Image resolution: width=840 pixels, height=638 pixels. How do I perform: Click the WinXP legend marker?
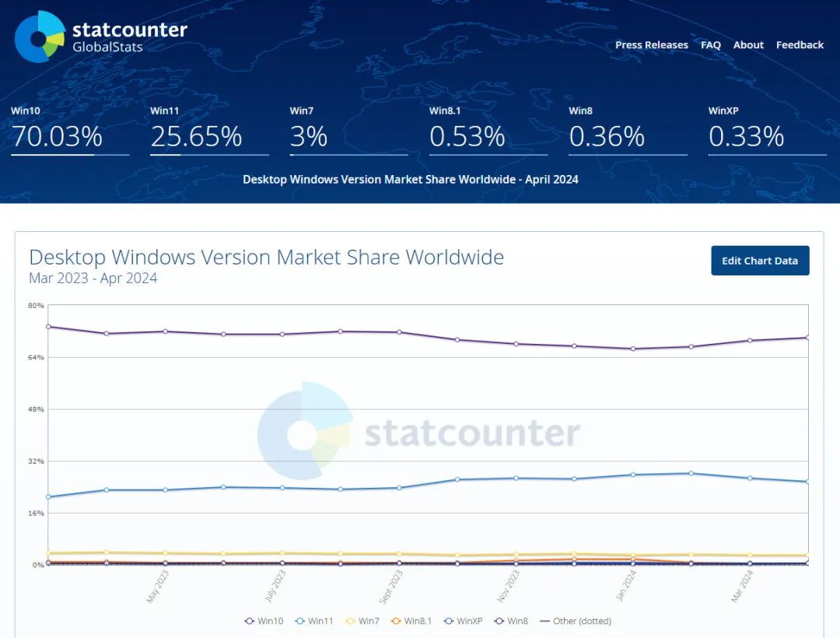click(447, 621)
